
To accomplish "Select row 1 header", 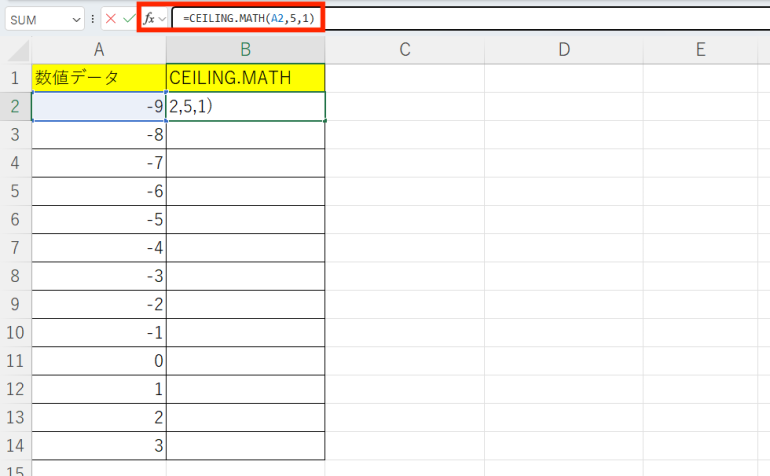I will click(x=16, y=78).
